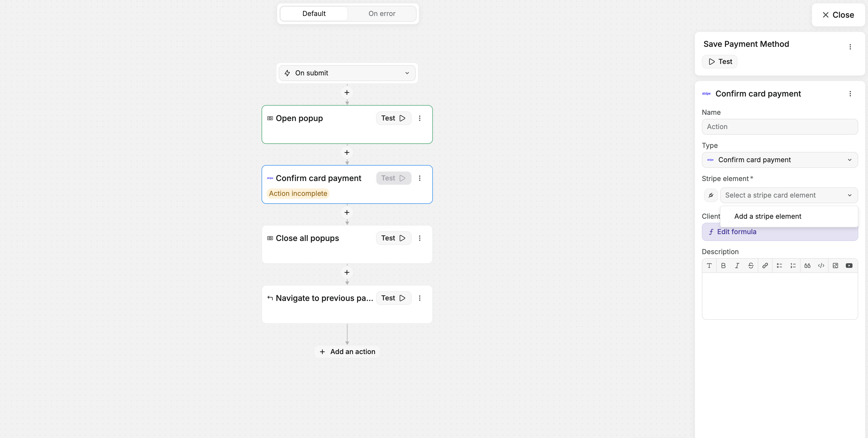Viewport: 868px width, 438px height.
Task: Toggle bold formatting in Description toolbar
Action: coord(723,266)
